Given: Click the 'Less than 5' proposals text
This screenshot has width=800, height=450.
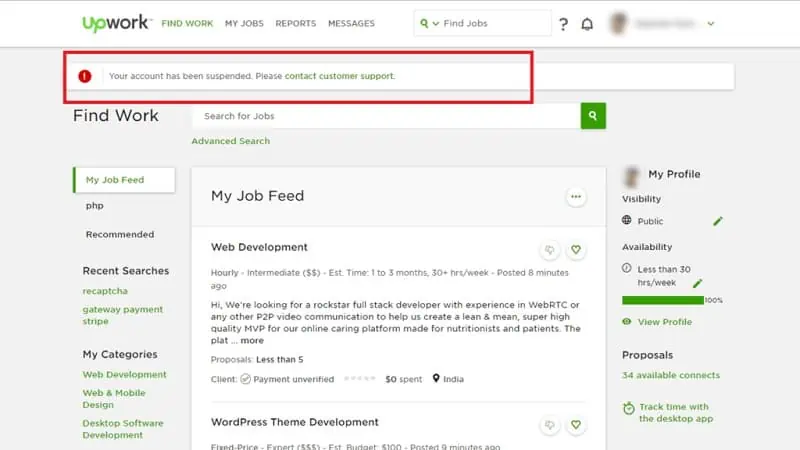Looking at the screenshot, I should point(280,360).
